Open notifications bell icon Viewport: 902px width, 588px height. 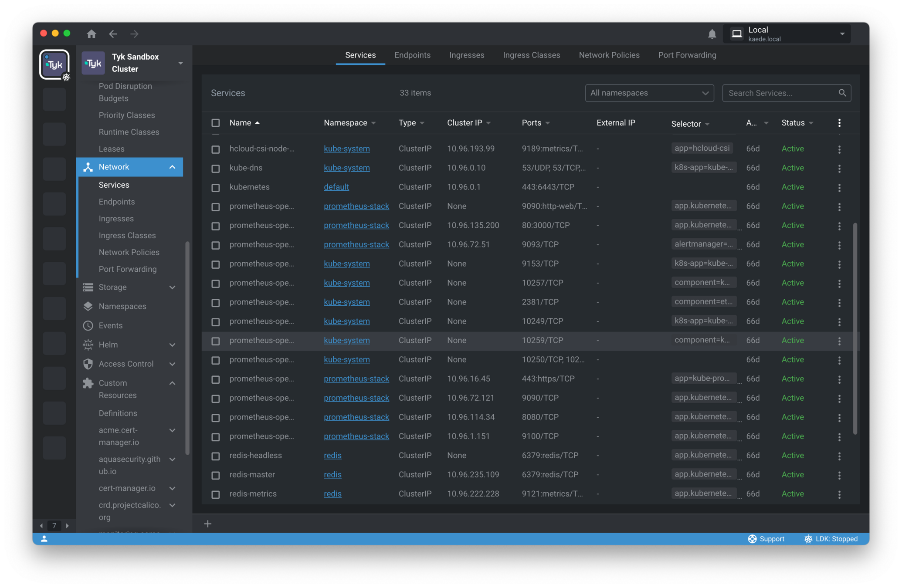click(x=712, y=34)
